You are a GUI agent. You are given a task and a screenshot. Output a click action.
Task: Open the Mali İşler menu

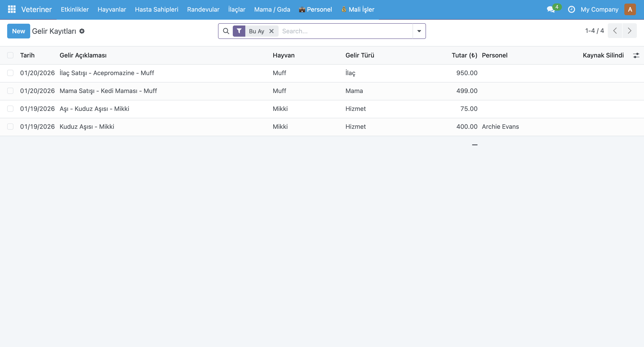[x=358, y=9]
